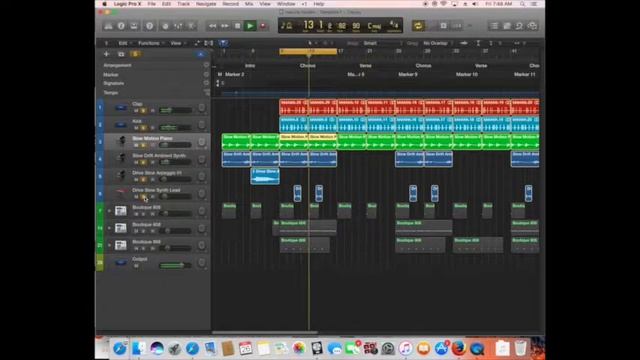Expand the second Boutique 808 track stack
640x360 pixels.
pos(109,228)
